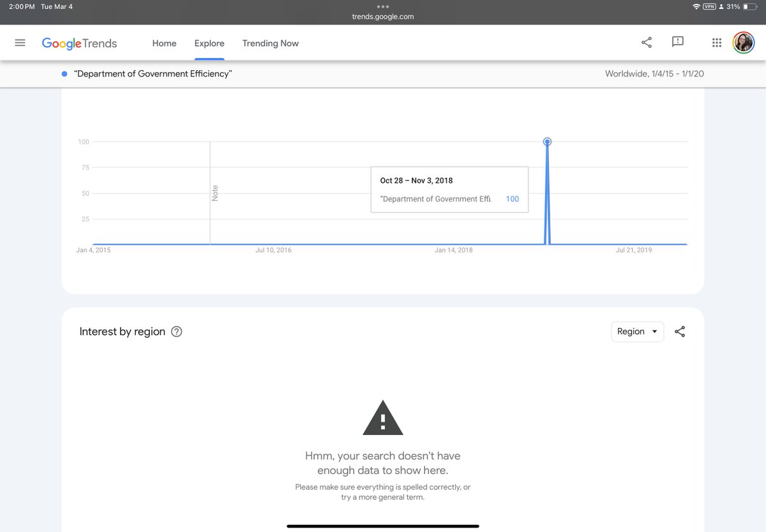The width and height of the screenshot is (766, 532).
Task: Click the 100 value in the tooltip
Action: (x=512, y=199)
